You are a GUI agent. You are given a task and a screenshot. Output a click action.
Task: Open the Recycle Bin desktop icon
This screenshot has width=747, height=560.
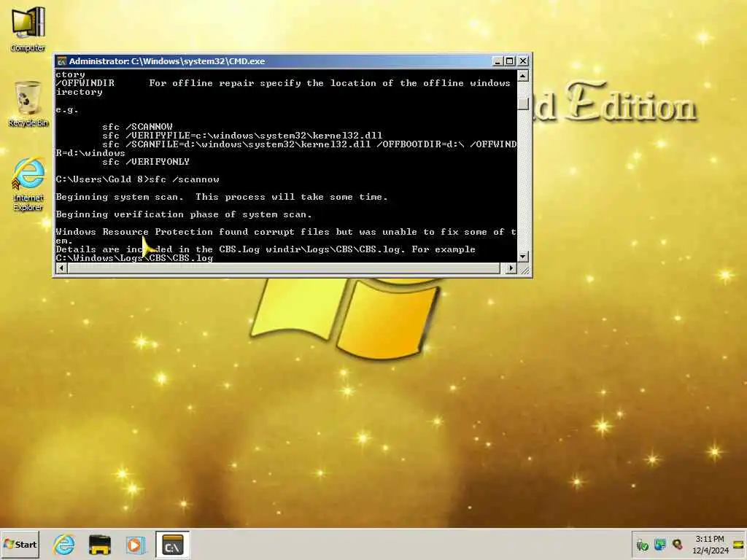pos(28,104)
